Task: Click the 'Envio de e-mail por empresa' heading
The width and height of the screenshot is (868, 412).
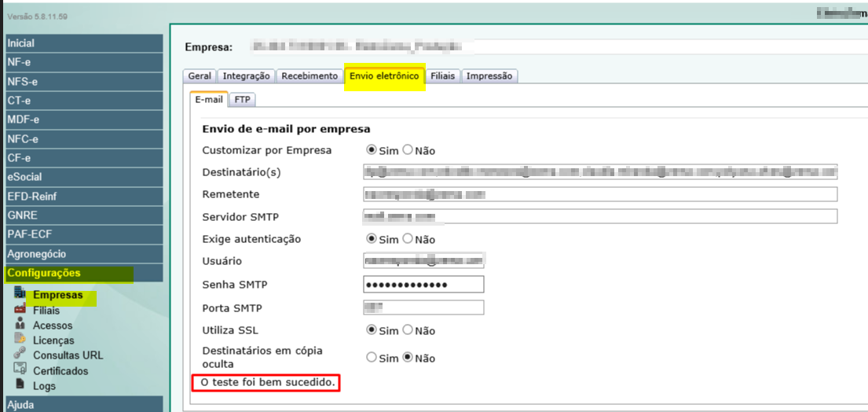Action: click(286, 129)
